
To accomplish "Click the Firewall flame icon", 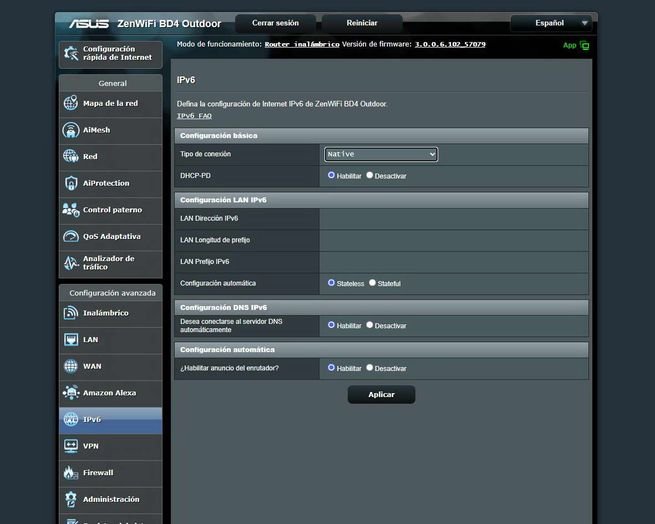I will (70, 473).
